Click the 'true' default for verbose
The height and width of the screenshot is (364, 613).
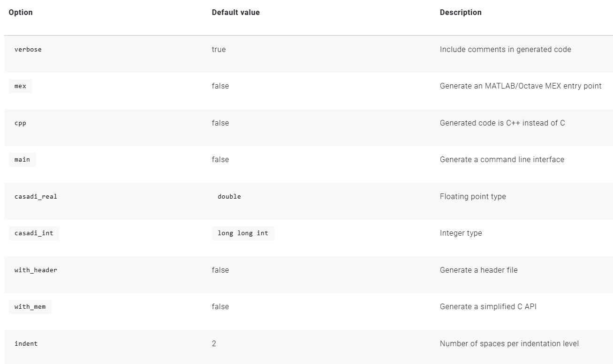(x=219, y=50)
